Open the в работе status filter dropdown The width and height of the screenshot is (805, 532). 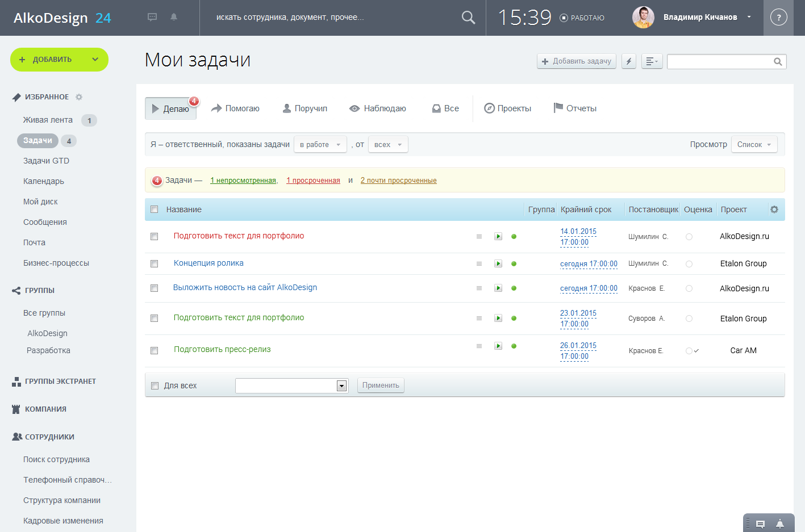tap(320, 145)
